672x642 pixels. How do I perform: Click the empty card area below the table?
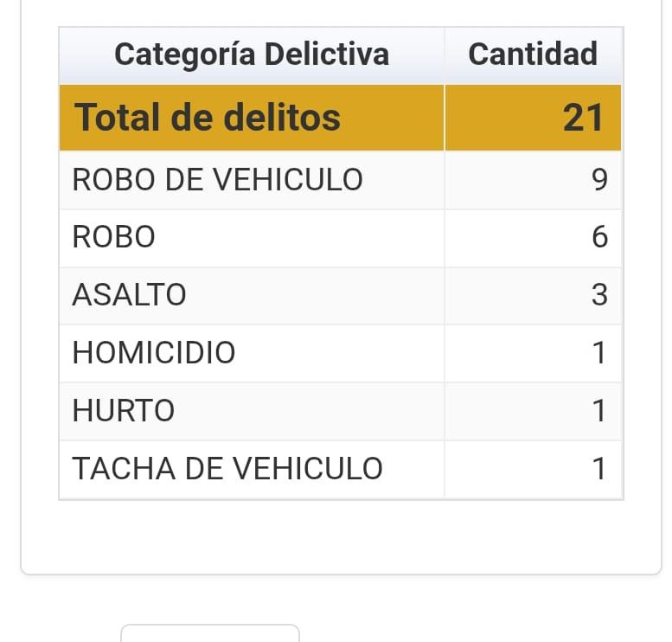[x=341, y=536]
